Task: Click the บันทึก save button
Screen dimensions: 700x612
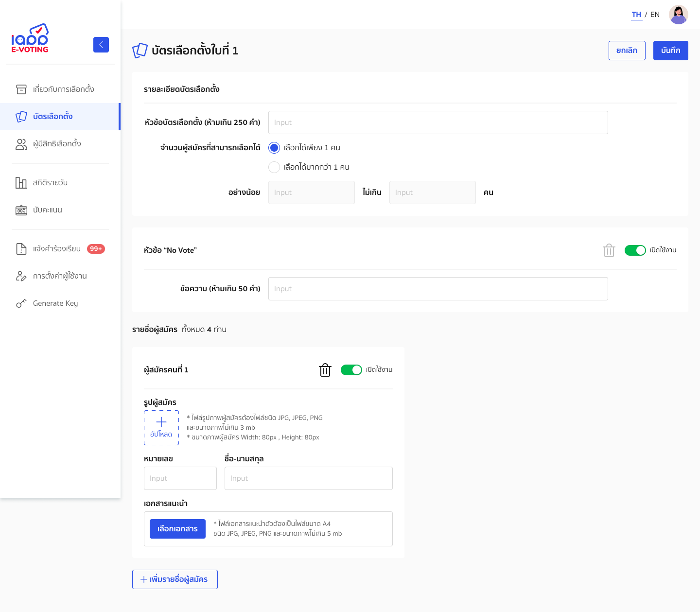Action: 671,51
